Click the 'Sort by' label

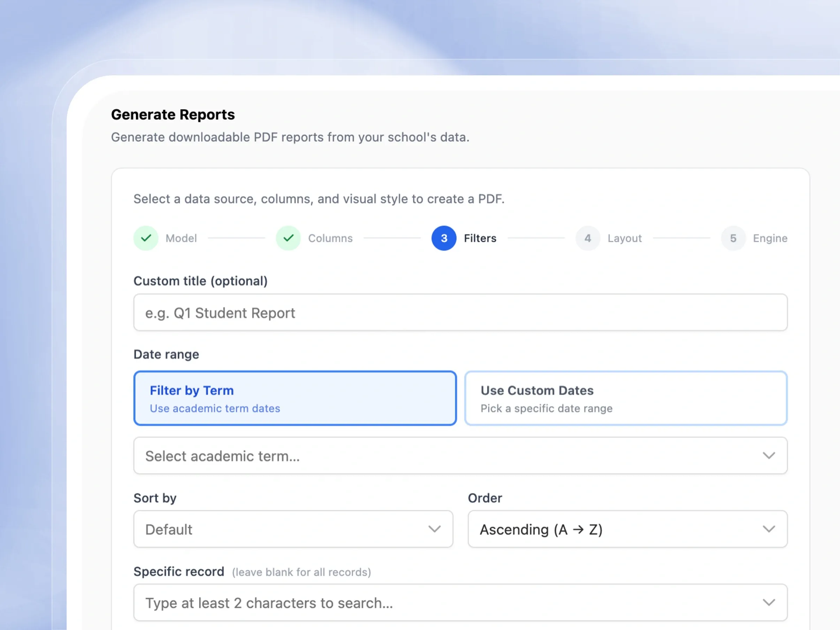[x=155, y=498]
